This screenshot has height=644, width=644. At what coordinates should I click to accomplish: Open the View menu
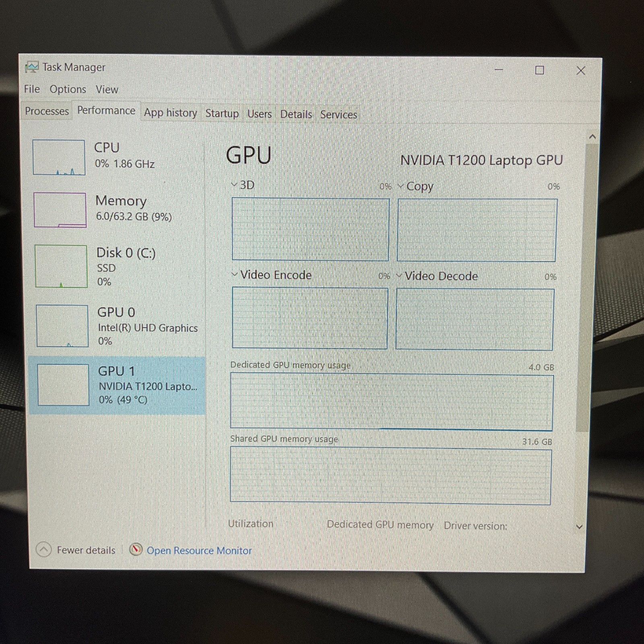tap(107, 89)
